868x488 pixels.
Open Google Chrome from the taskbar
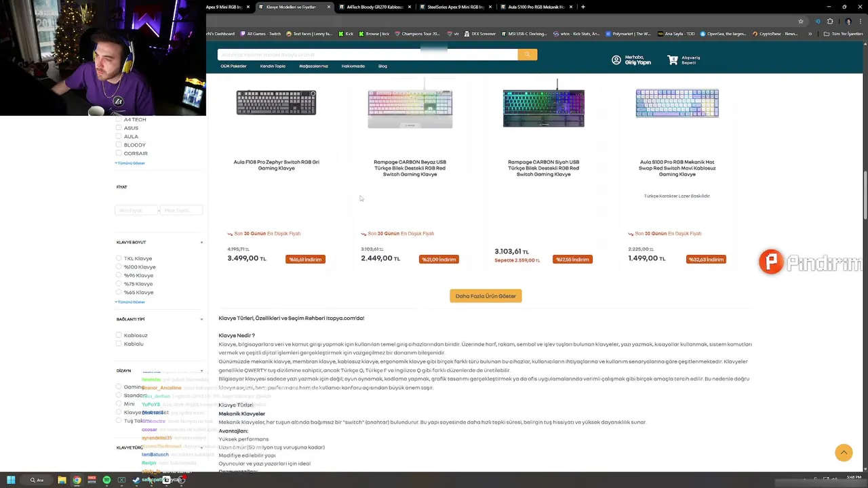point(77,480)
